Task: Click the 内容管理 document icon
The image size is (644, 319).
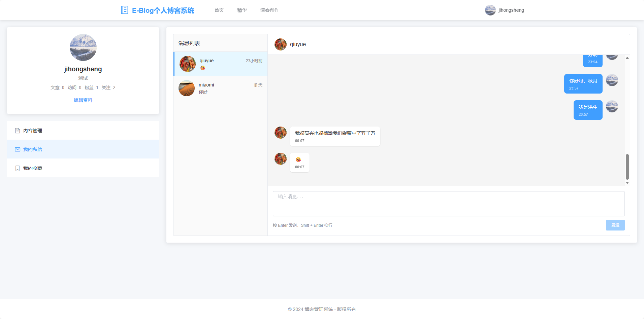Action: (18, 131)
